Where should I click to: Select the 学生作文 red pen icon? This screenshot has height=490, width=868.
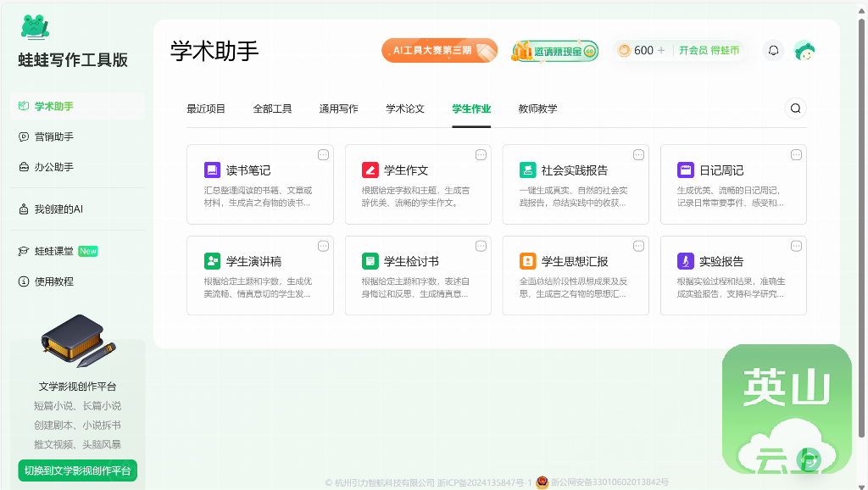(x=370, y=170)
